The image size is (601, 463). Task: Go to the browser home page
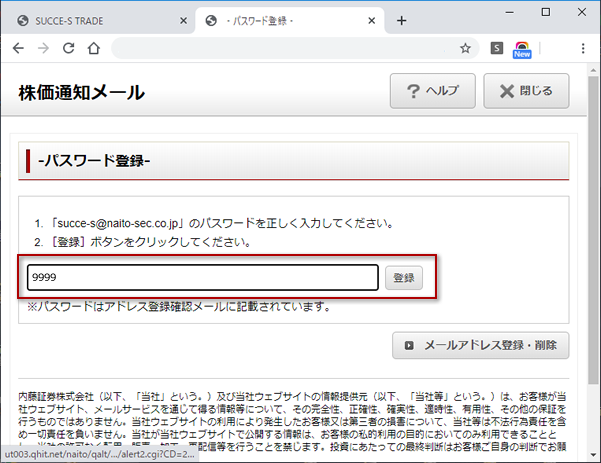[x=93, y=48]
